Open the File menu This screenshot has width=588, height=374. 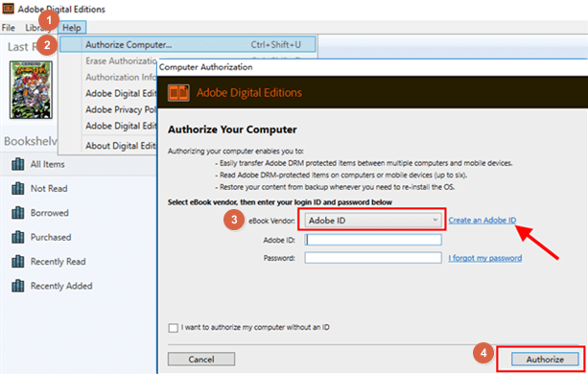tap(9, 28)
